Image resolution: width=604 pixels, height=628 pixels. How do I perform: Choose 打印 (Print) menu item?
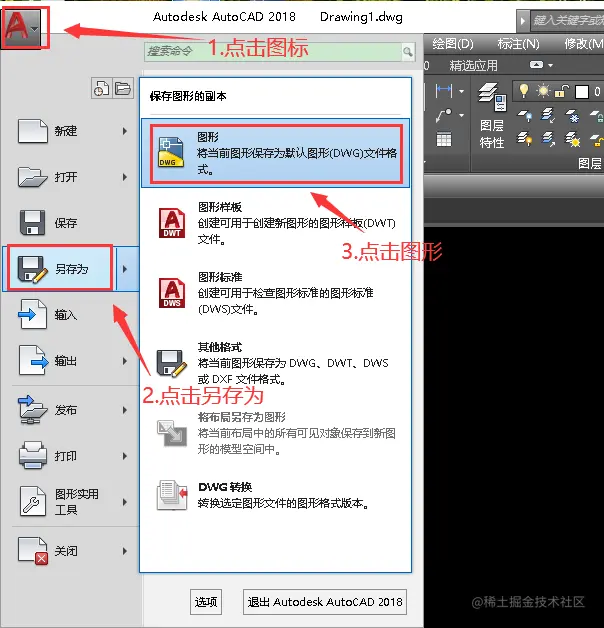coord(70,456)
